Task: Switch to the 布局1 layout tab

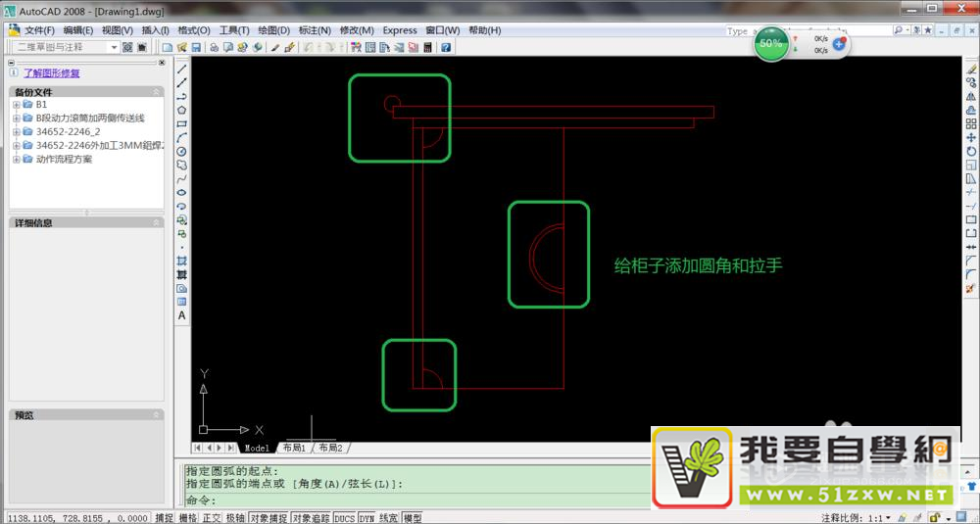Action: [294, 448]
